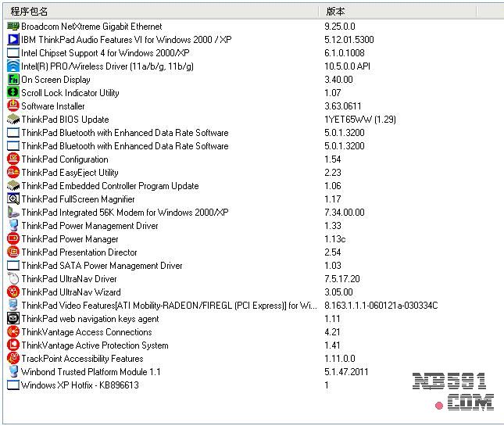The width and height of the screenshot is (504, 433).
Task: Click the Scroll Lock Indicator Utility text
Action: [x=70, y=93]
